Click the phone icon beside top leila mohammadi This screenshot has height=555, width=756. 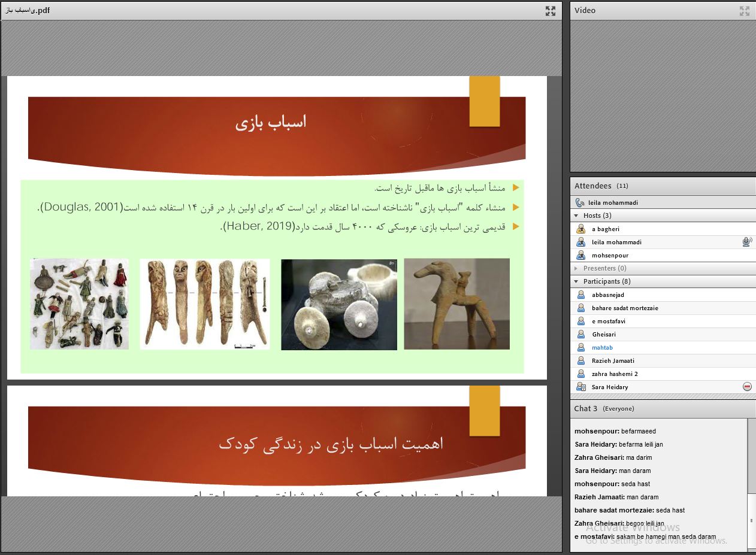579,203
